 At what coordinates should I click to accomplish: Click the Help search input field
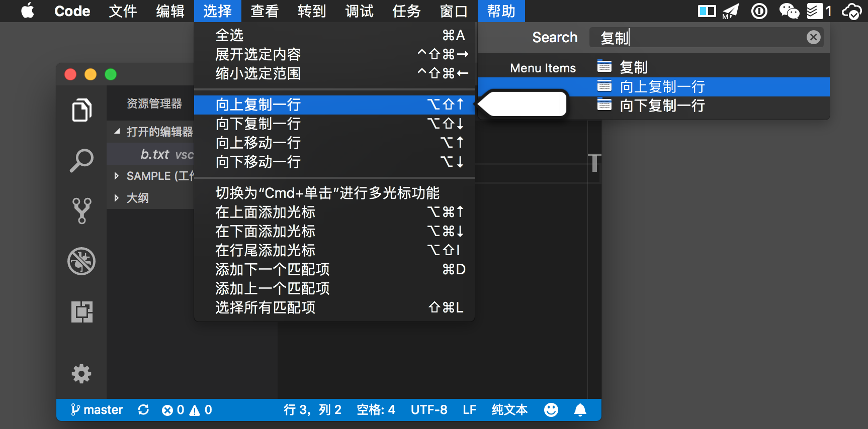click(x=704, y=38)
